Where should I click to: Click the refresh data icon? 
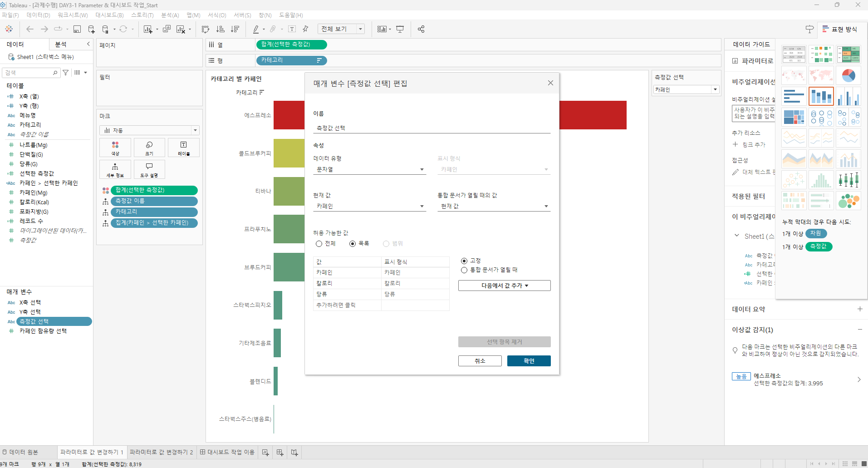pyautogui.click(x=123, y=29)
